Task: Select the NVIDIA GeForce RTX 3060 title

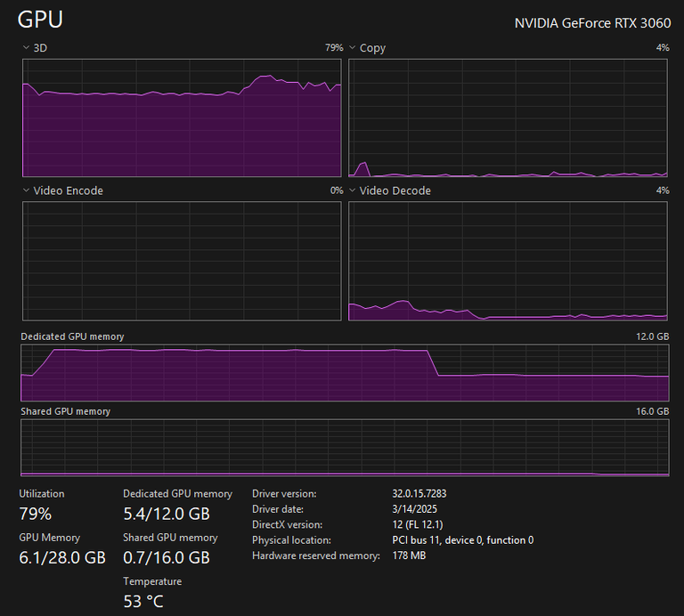Action: point(593,23)
